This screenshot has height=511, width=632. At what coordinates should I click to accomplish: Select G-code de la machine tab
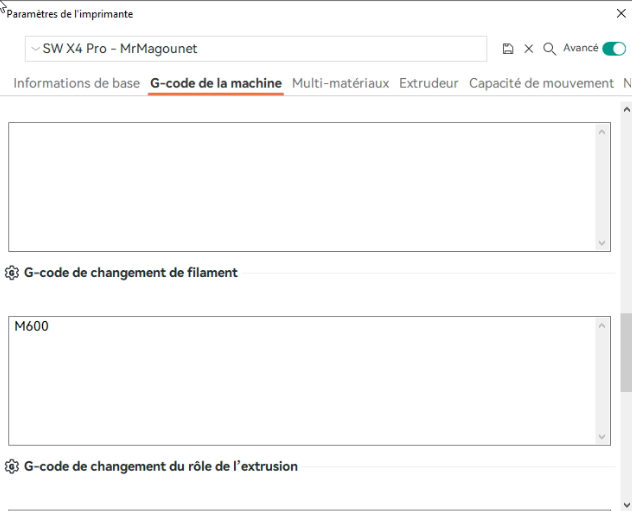coord(216,83)
